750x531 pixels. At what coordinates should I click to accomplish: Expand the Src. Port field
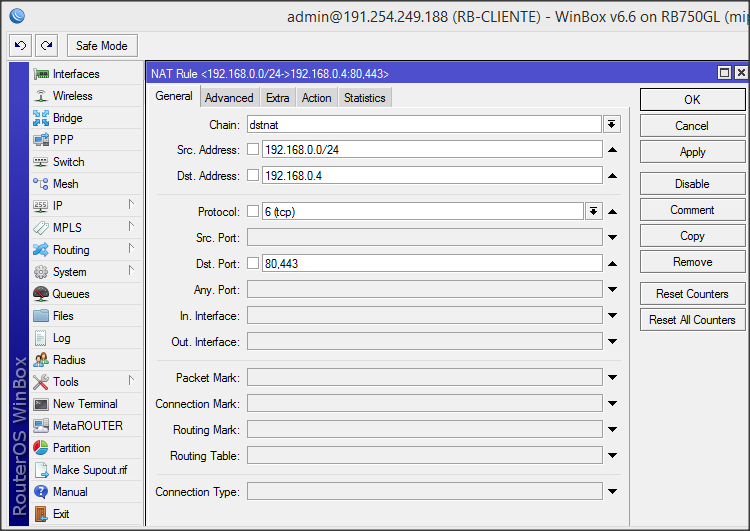click(x=612, y=237)
